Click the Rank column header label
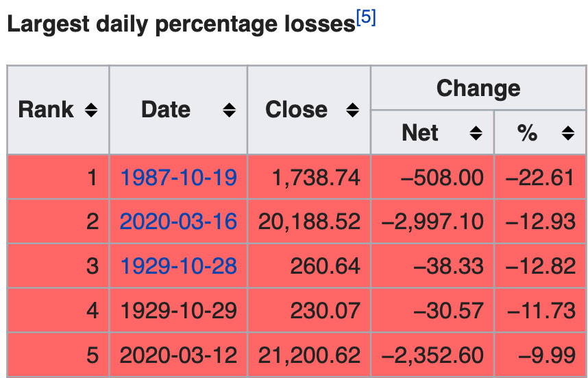Viewport: 588px width, 378px height. pyautogui.click(x=46, y=110)
